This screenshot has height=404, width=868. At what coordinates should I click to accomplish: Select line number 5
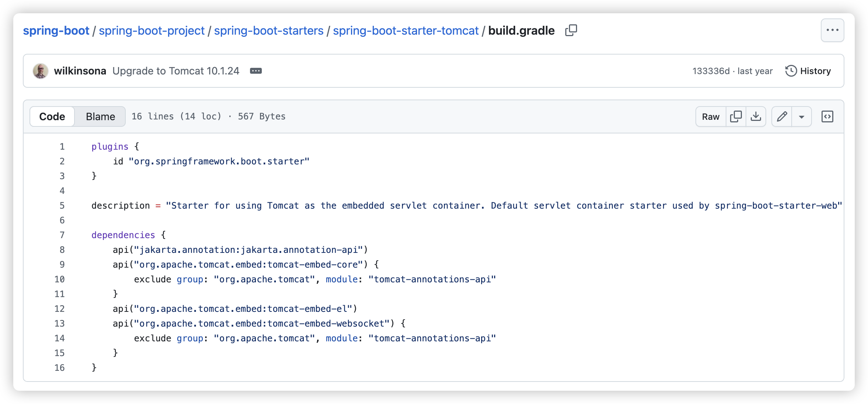pyautogui.click(x=62, y=205)
